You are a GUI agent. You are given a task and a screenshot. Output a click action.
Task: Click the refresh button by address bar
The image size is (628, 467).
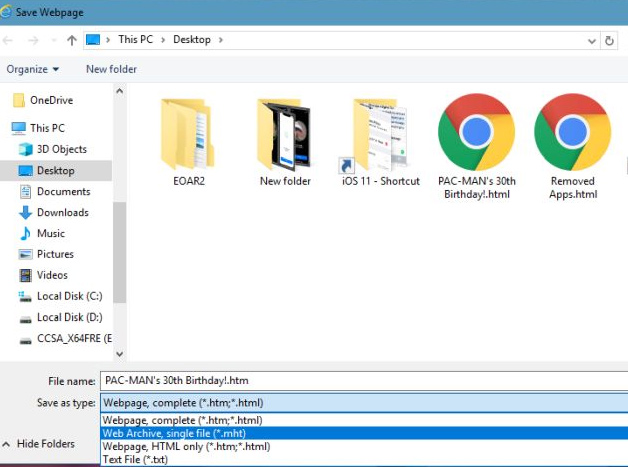610,40
